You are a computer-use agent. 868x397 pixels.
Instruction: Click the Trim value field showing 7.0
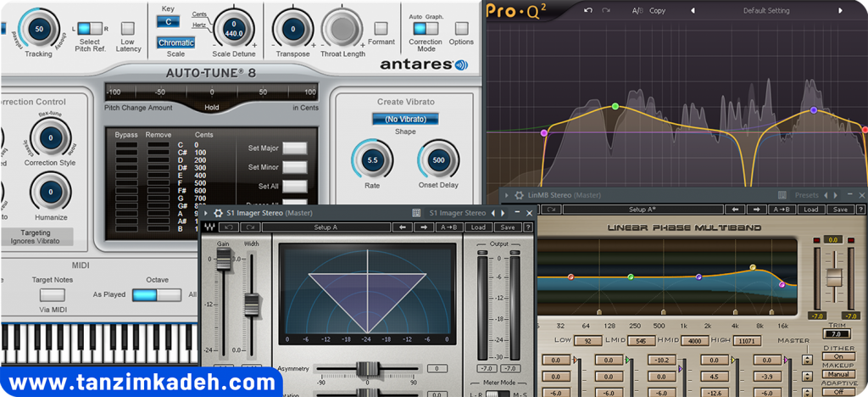(835, 334)
